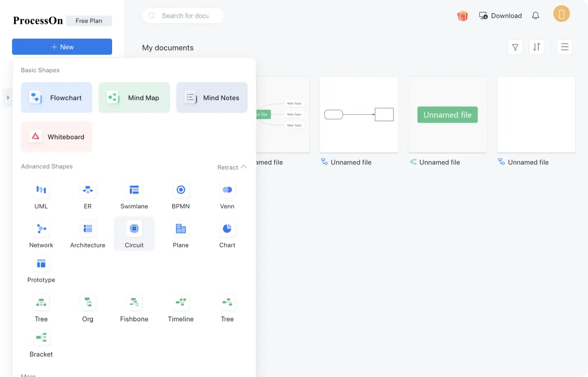Open the sort order options

tap(536, 47)
